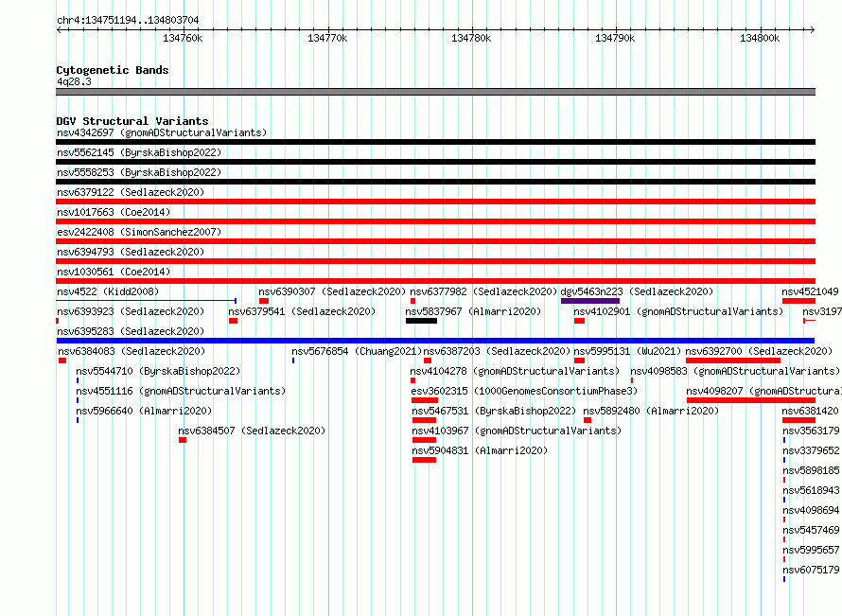Click the dgv5463n223 Sedlazeck2020 label
The width and height of the screenshot is (842, 616).
pos(637,291)
